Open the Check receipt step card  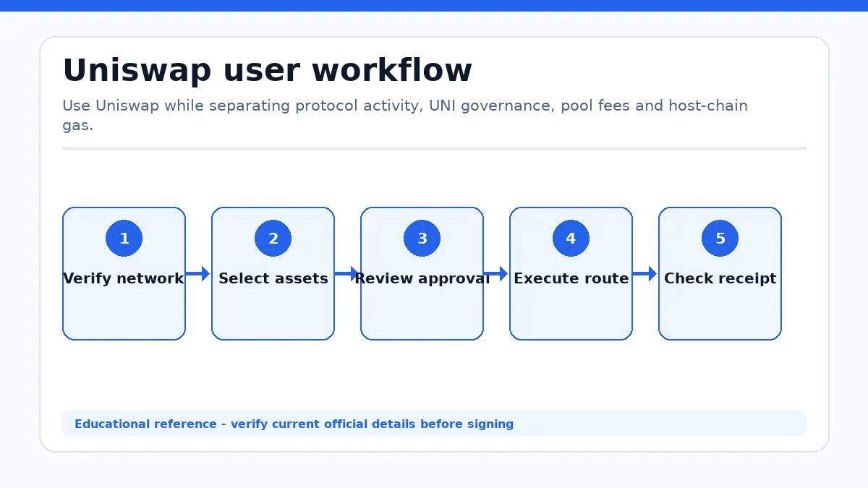pyautogui.click(x=720, y=273)
